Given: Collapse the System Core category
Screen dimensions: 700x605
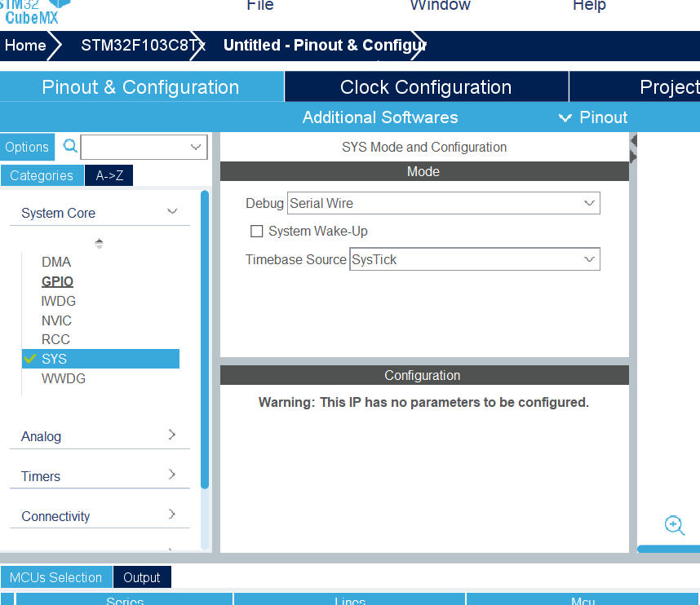Looking at the screenshot, I should (x=172, y=211).
